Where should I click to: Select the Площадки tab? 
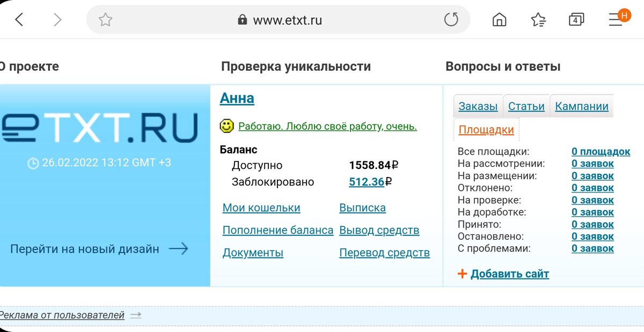point(486,130)
